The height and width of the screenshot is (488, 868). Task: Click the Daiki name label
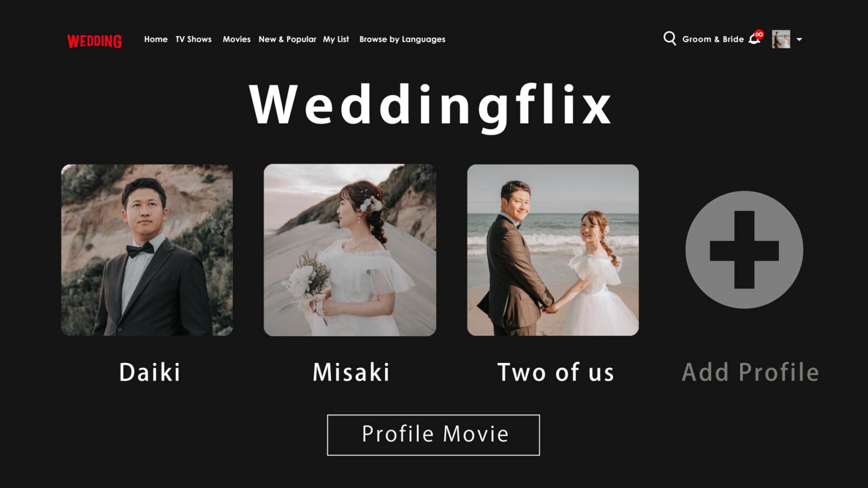150,373
